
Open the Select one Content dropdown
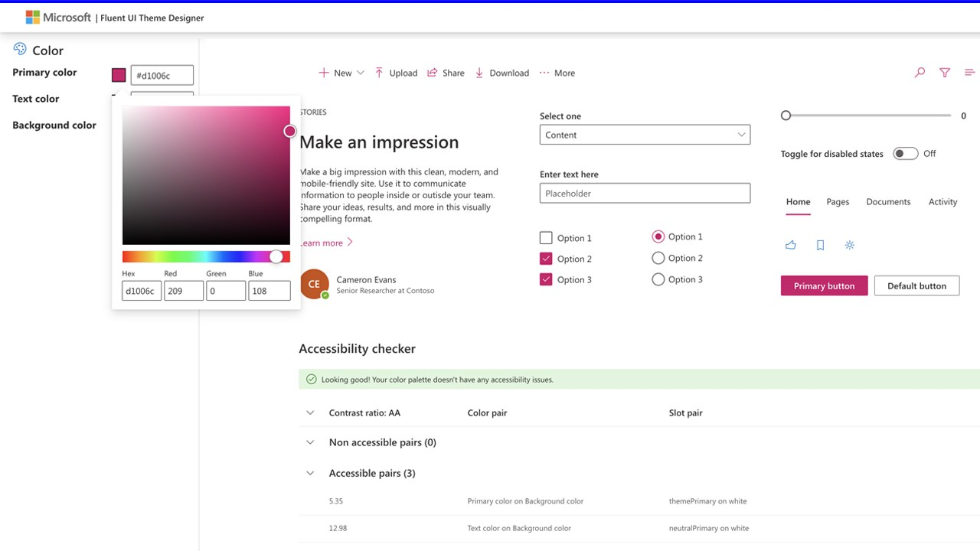coord(645,135)
